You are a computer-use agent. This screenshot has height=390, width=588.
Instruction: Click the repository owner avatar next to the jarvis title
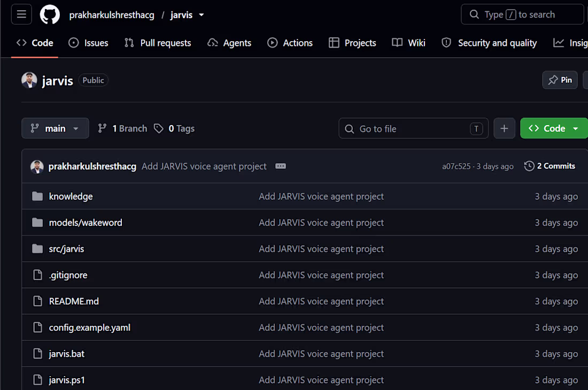click(x=29, y=80)
